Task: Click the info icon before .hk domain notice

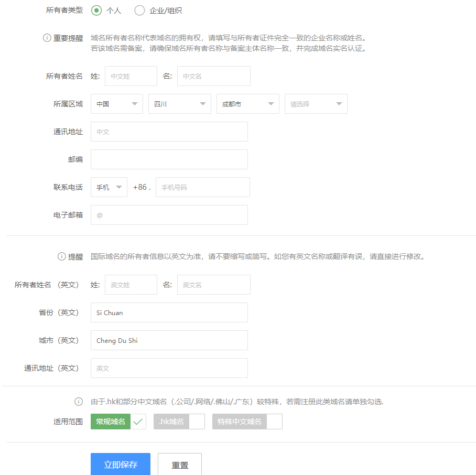Action: click(x=79, y=402)
